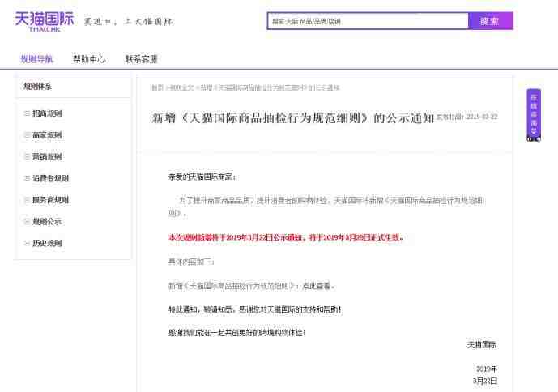Viewport: 558px width, 392px height.
Task: Open the 帮助中心 tab
Action: 89,59
